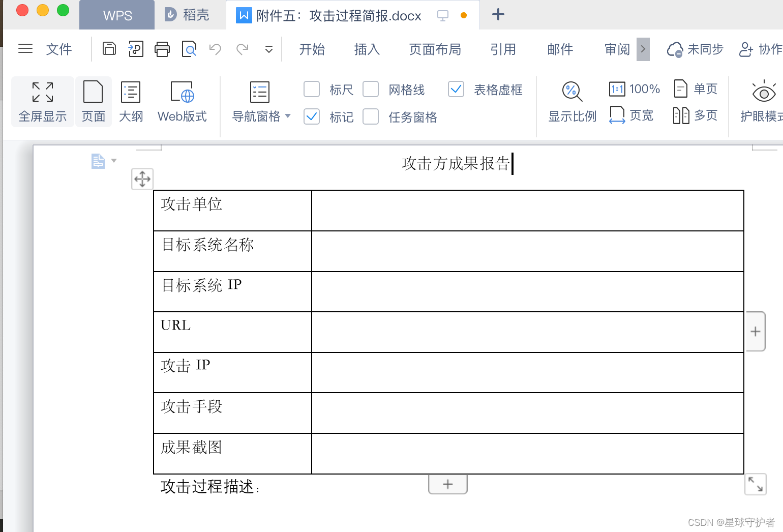
Task: Click the 攻击过程描述 text line
Action: click(209, 487)
